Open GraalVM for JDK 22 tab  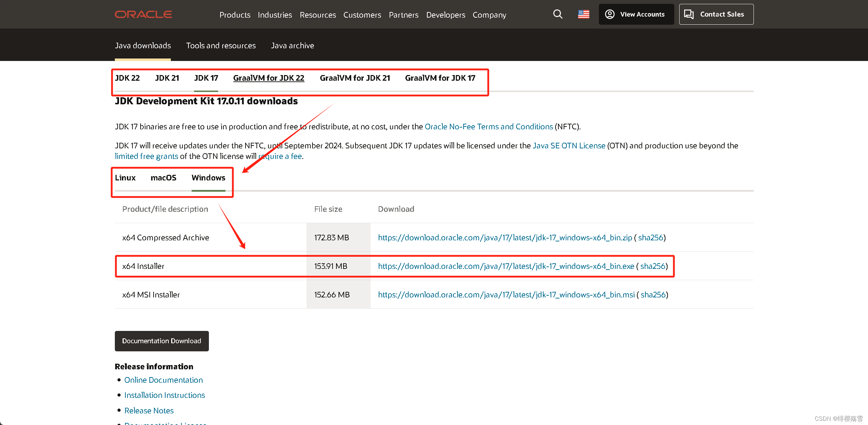pos(269,78)
